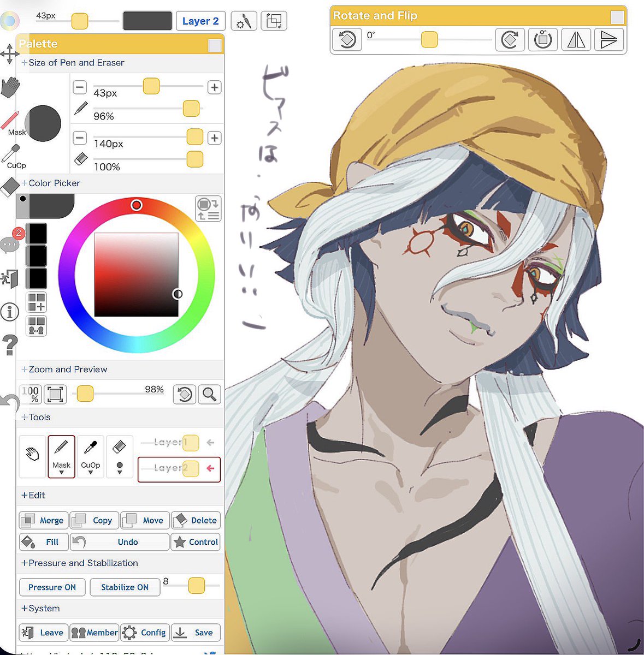Click the first black palette swatch
Viewport: 644px width, 655px height.
[37, 234]
